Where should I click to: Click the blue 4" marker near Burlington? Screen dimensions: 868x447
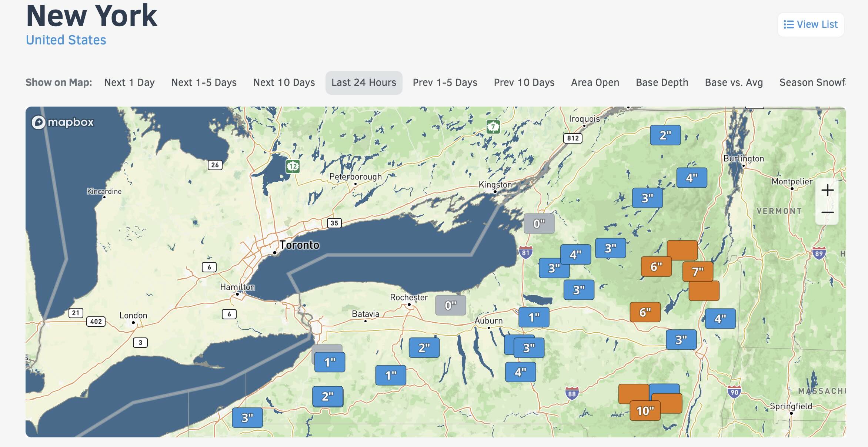coord(691,178)
